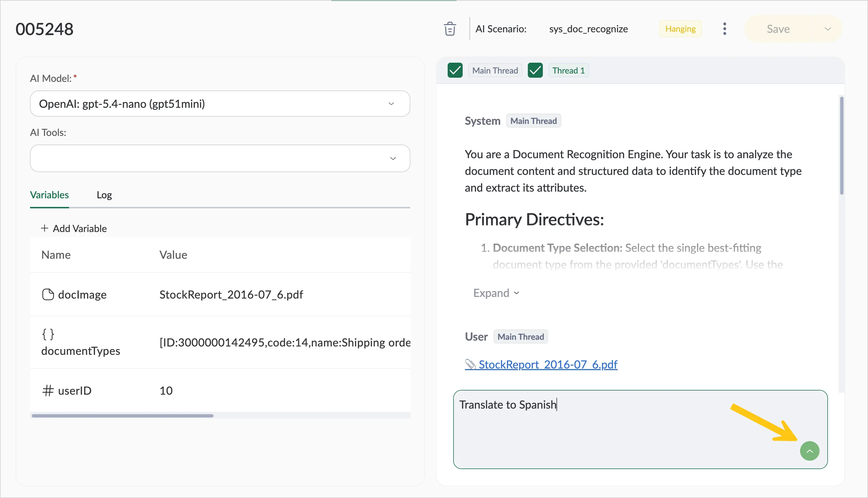This screenshot has height=498, width=868.
Task: Click the docImage value StockReport_2016-07_6.pdf
Action: click(231, 294)
